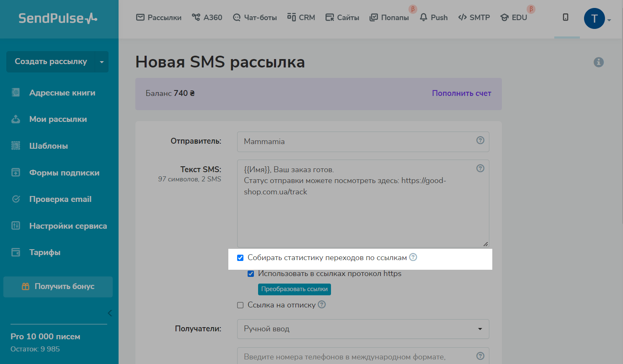Click help icon next to Ссылка на отписку
This screenshot has height=364, width=623.
(322, 305)
